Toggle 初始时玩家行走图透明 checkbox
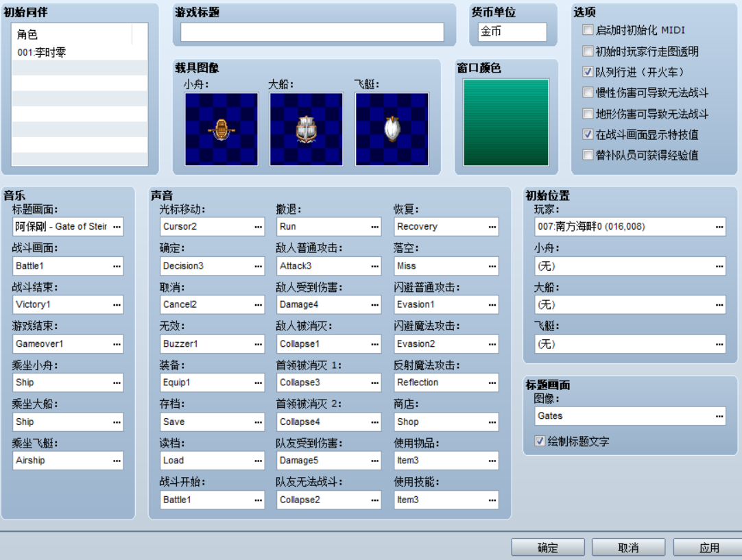The image size is (742, 560). 588,51
